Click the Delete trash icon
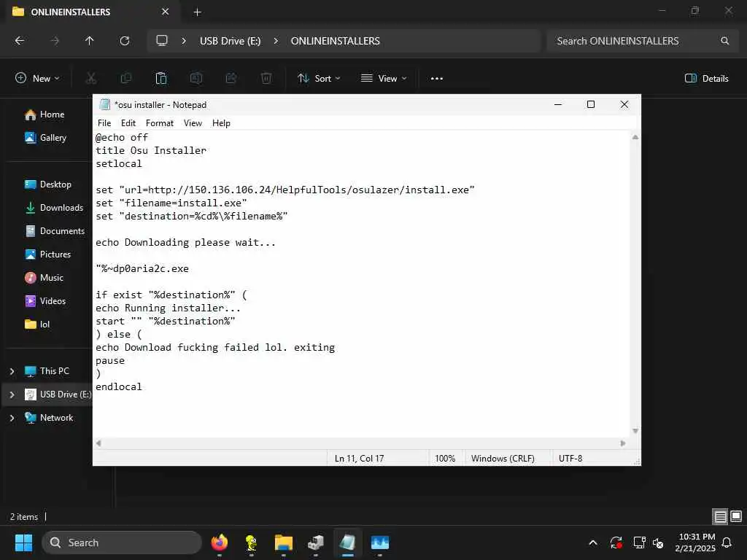 [266, 79]
